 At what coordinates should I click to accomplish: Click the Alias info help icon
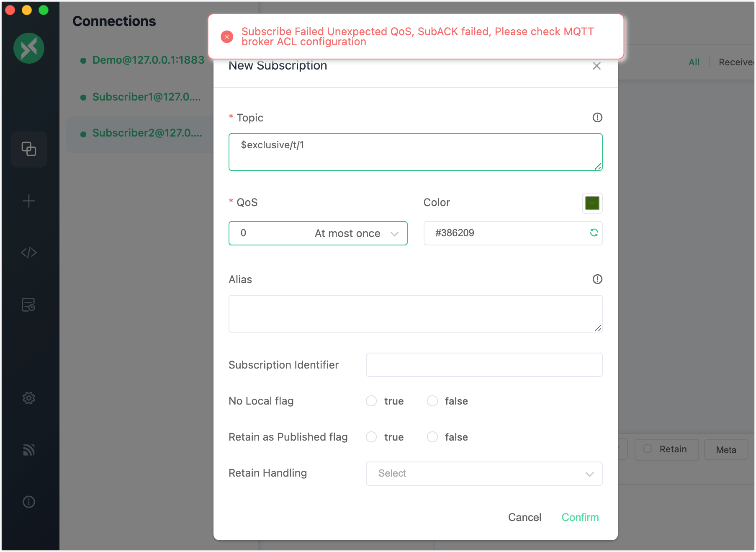click(x=597, y=279)
